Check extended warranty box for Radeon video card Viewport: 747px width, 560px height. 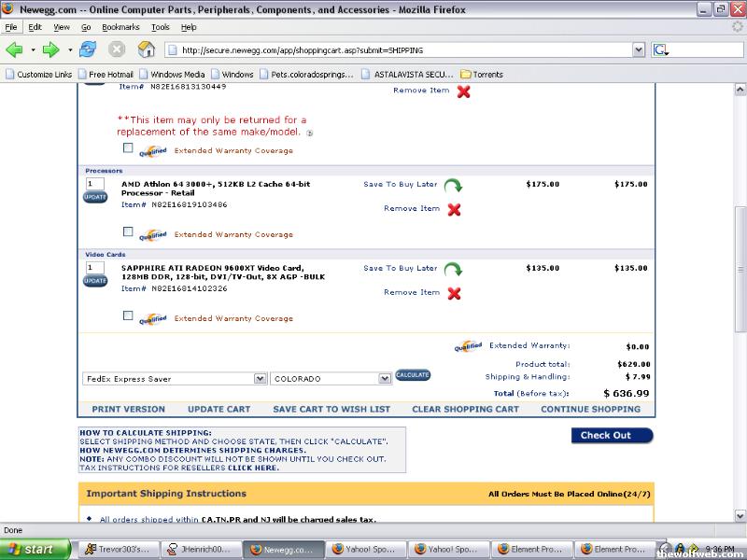(128, 316)
